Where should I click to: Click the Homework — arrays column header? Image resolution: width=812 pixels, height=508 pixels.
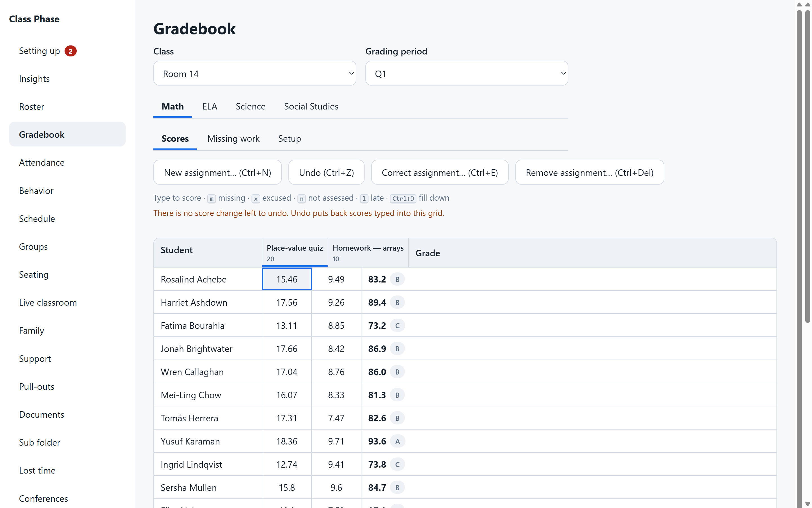coord(368,253)
